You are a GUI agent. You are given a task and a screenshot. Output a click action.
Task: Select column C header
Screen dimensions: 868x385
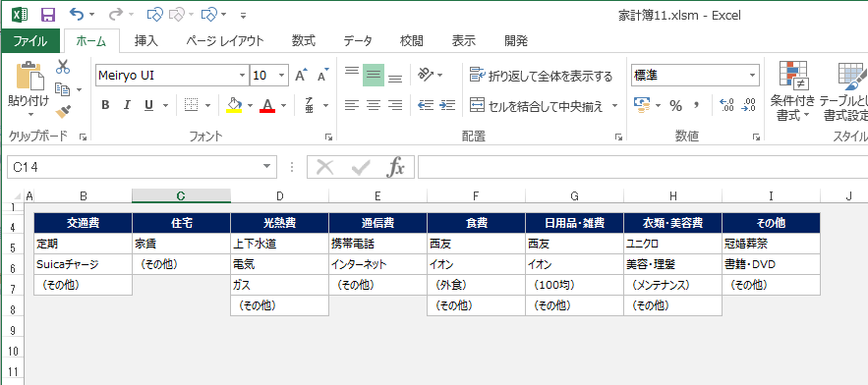[181, 195]
